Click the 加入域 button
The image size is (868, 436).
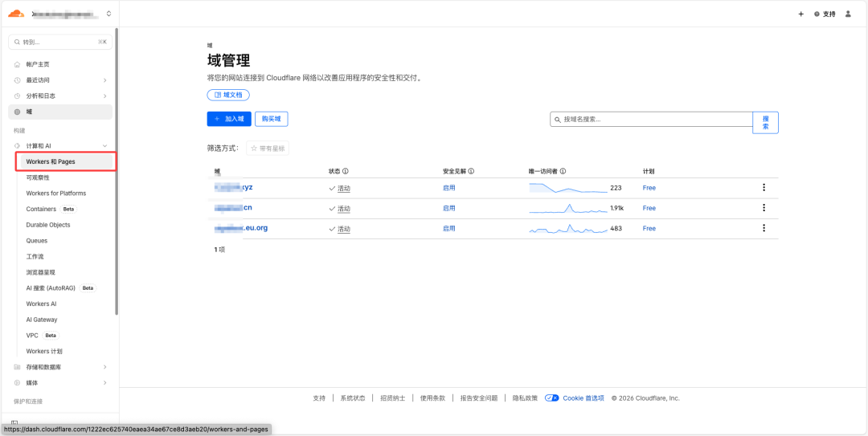pos(229,118)
